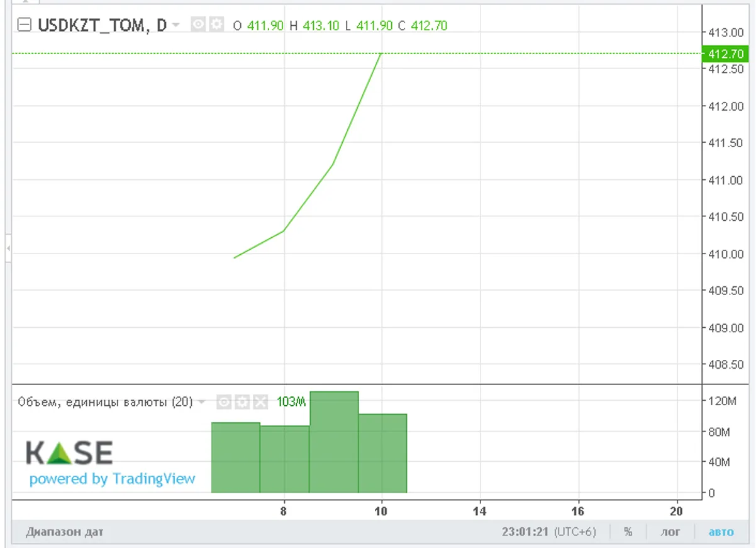Click the 23:01:21 (UTC+6) timezone clock

[x=548, y=532]
